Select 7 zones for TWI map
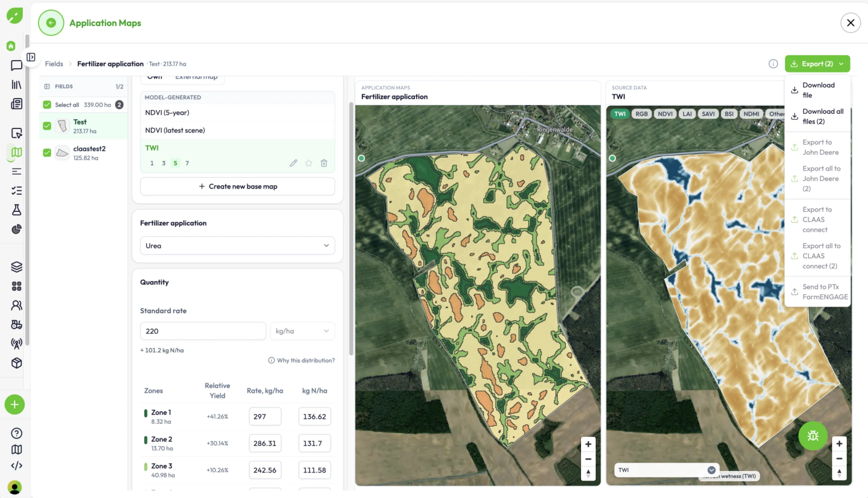The width and height of the screenshot is (868, 498). (187, 163)
